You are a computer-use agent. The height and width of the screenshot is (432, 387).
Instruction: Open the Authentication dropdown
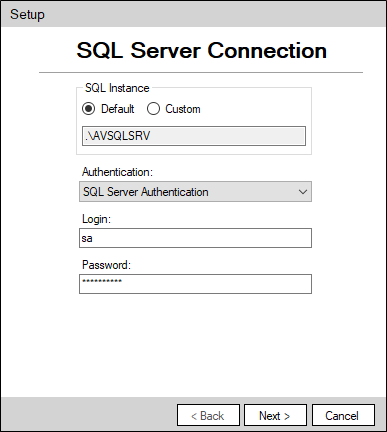(195, 192)
